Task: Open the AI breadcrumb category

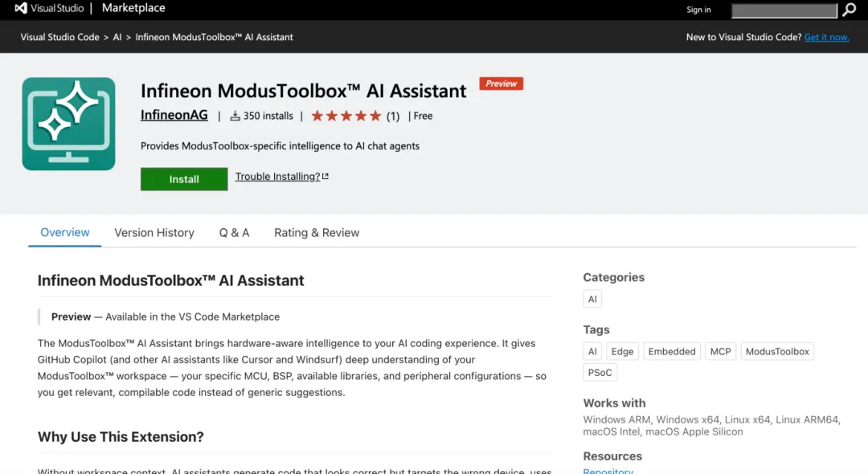Action: pyautogui.click(x=117, y=37)
